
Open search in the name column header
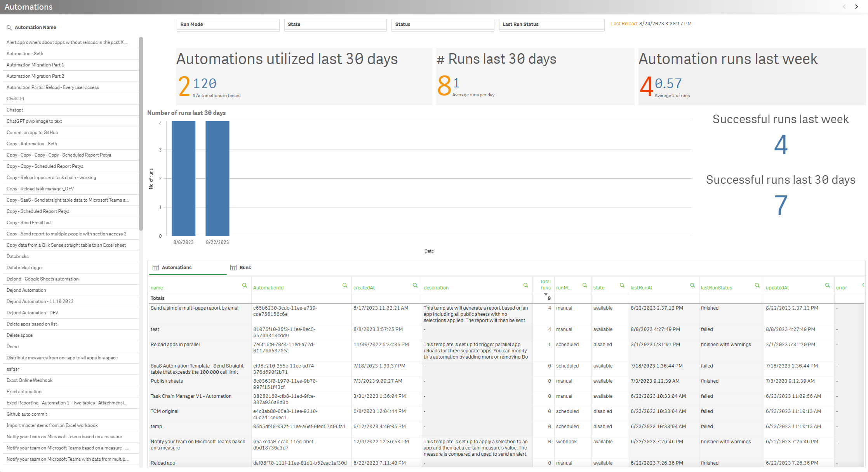click(x=245, y=285)
